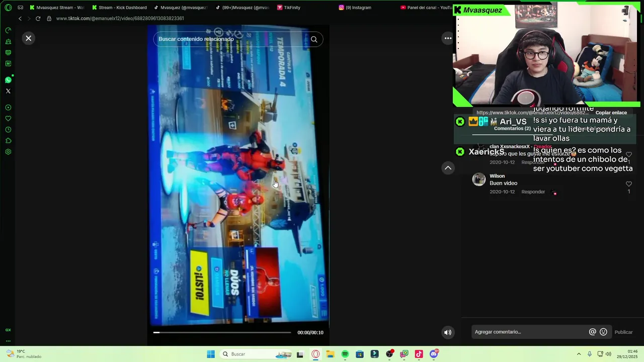Click the search magnifier in video search bar
The height and width of the screenshot is (362, 644).
point(314,39)
